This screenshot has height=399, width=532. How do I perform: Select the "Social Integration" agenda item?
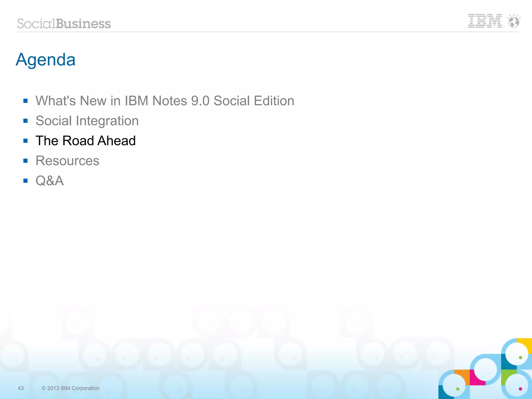tap(87, 121)
